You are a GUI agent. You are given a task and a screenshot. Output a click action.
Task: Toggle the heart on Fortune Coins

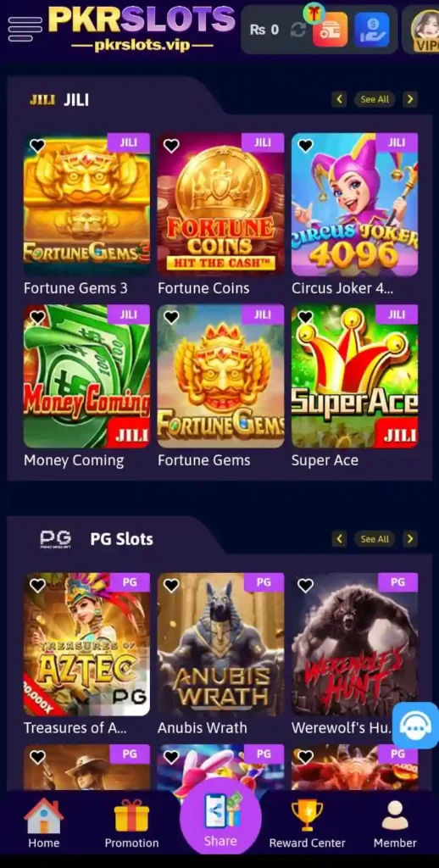[x=171, y=146]
